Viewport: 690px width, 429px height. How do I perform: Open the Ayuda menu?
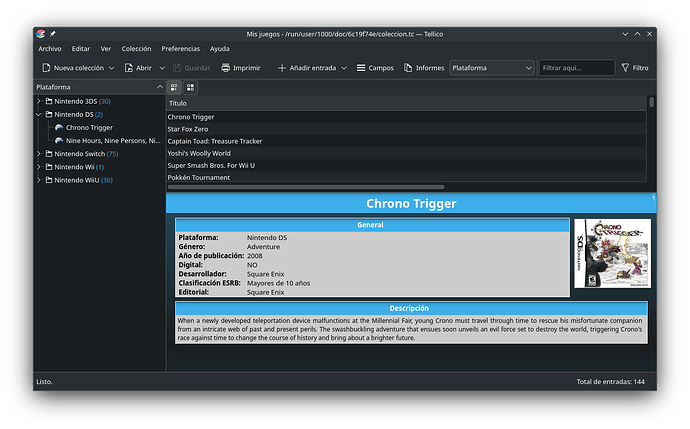coord(220,49)
